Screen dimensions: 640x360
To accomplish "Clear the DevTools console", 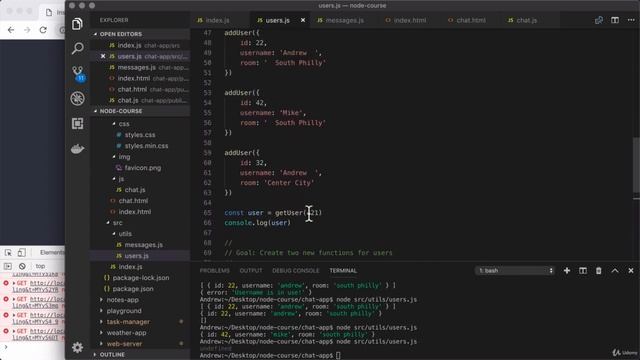I will coord(22,266).
